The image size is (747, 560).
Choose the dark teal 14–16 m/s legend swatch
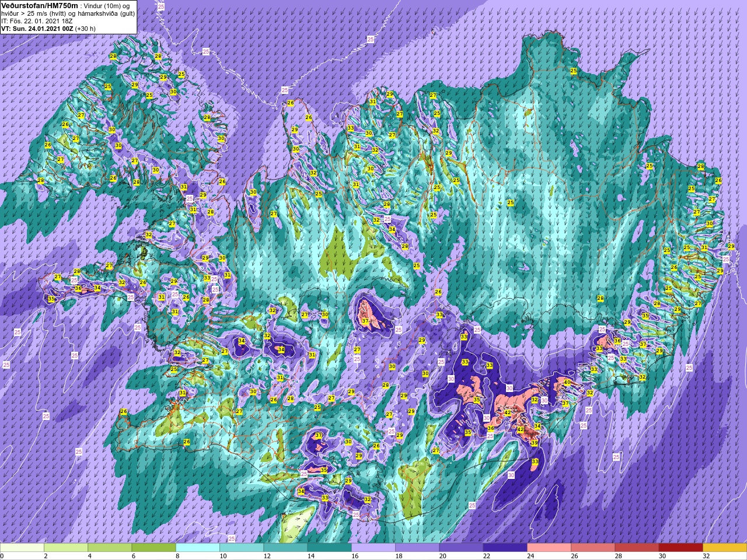329,548
